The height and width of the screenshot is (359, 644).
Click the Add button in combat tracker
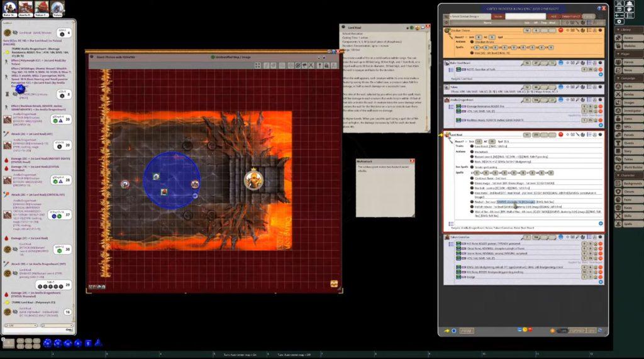click(553, 16)
